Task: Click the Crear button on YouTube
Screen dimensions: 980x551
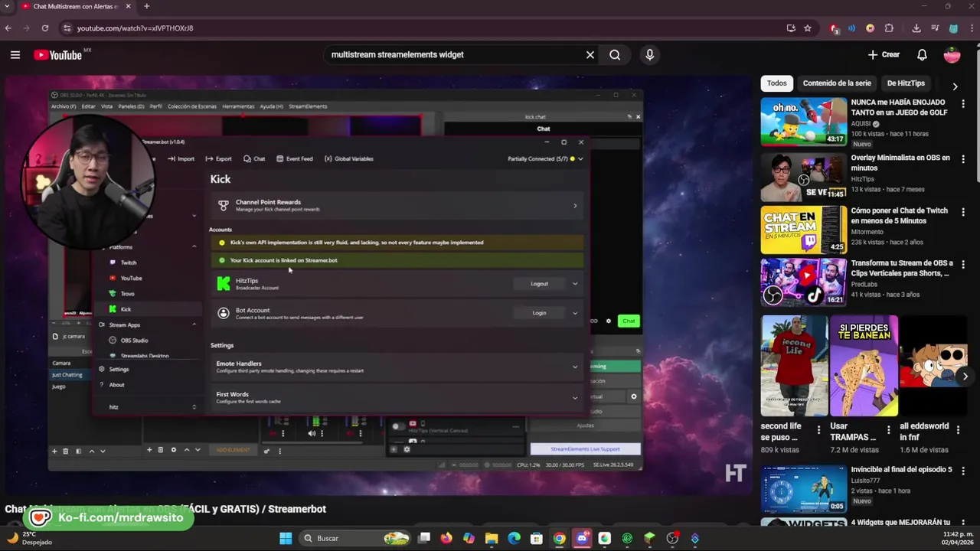Action: pyautogui.click(x=884, y=55)
